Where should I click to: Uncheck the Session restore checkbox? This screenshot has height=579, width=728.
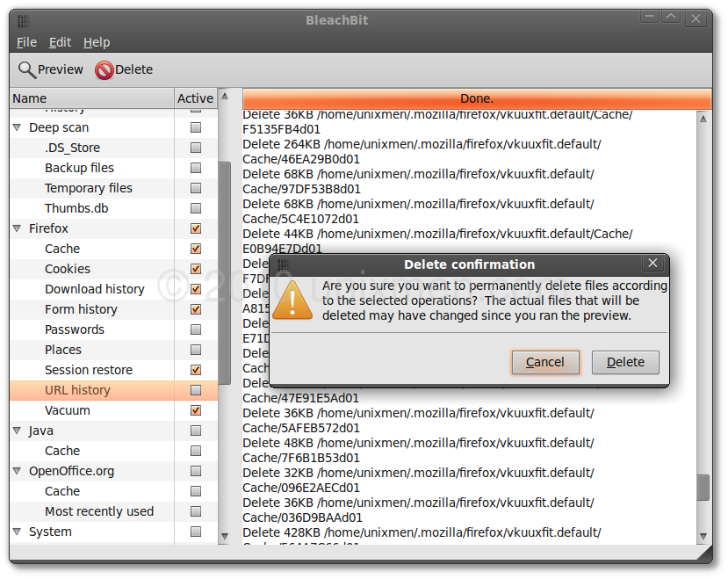(196, 370)
